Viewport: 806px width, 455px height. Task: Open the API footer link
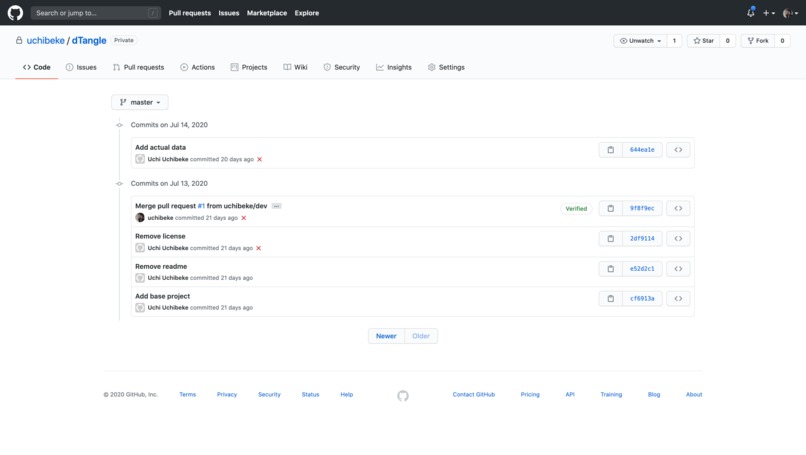coord(570,394)
